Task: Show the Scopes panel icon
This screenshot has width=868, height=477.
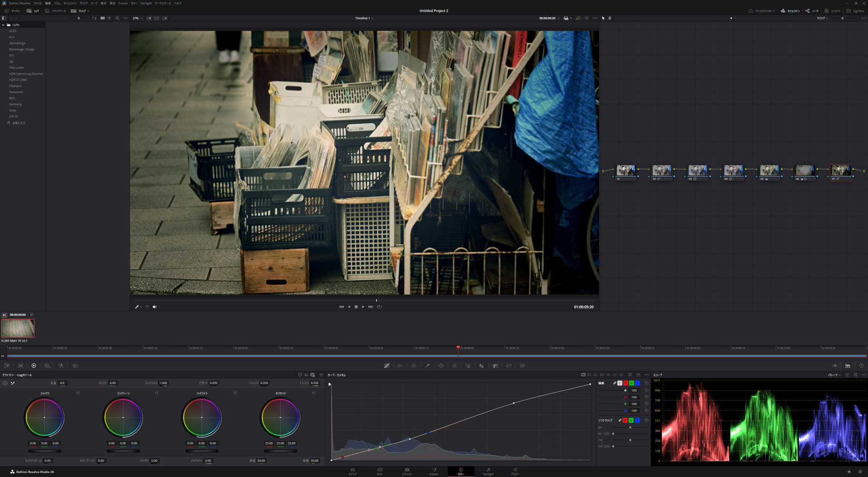Action: click(x=848, y=366)
